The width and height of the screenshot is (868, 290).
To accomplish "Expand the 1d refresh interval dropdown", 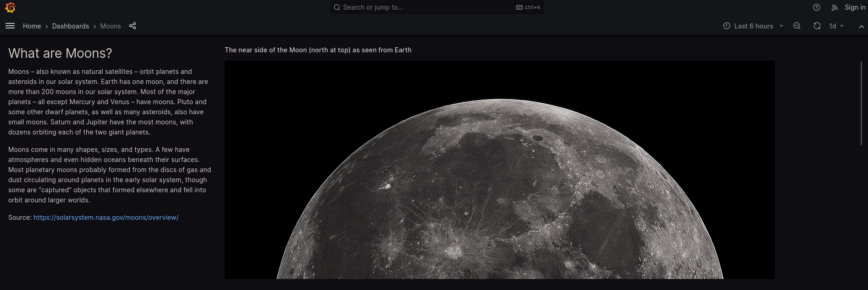I will (837, 26).
